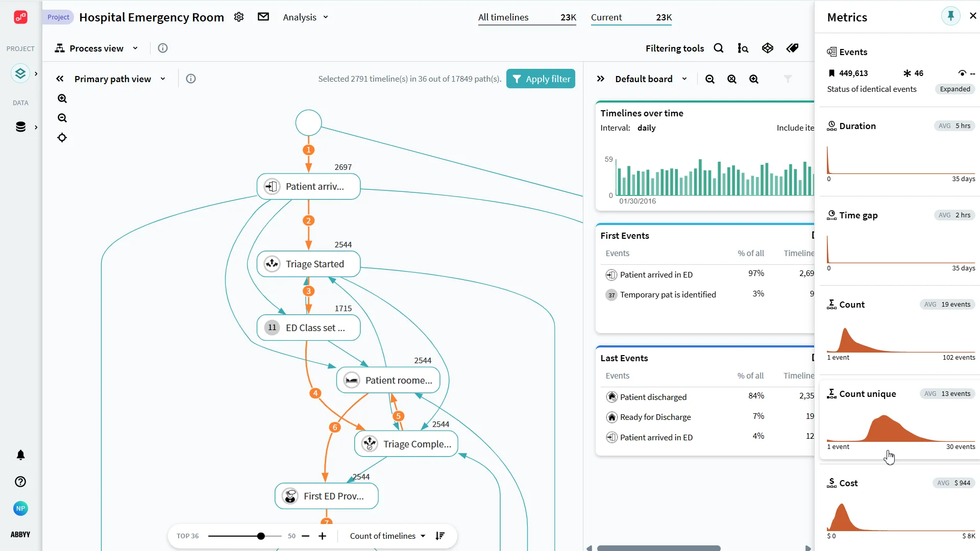Click the mail envelope icon
Screen dimensions: 980x551
[x=263, y=17]
